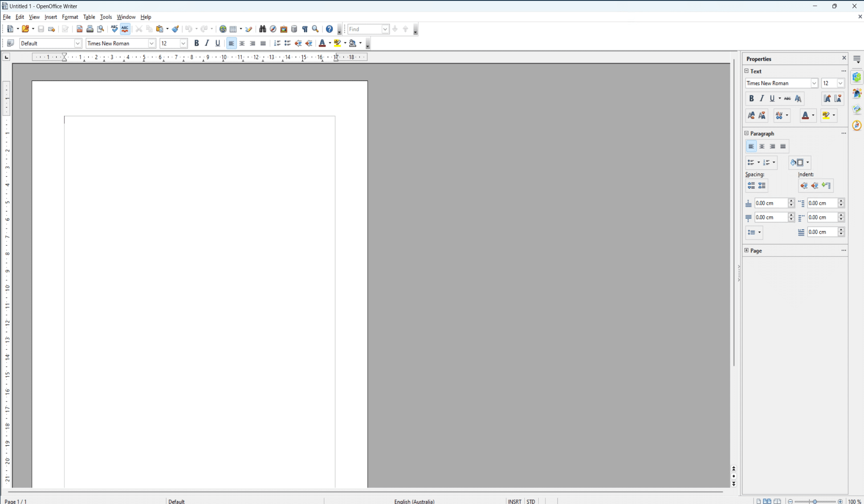Click inside the Find text field
This screenshot has height=504, width=864.
click(365, 29)
